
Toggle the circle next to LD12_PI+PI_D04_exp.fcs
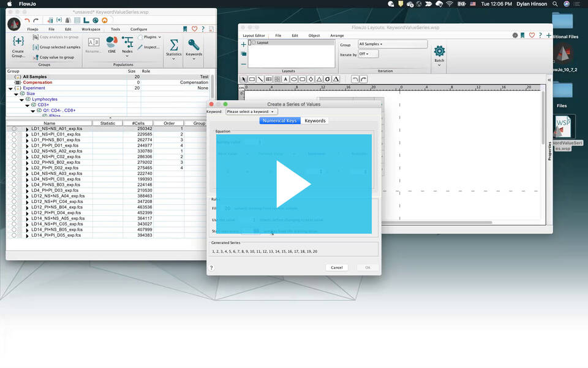point(14,213)
